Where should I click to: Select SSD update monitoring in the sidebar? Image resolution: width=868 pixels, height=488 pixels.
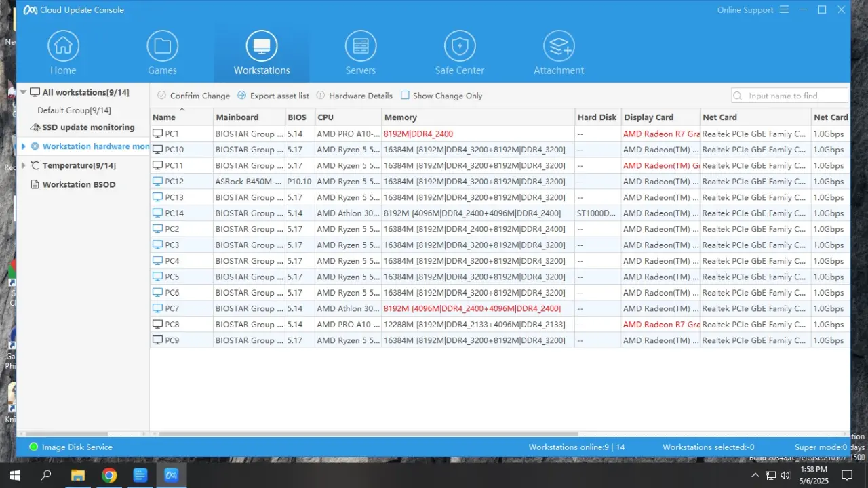pyautogui.click(x=88, y=127)
